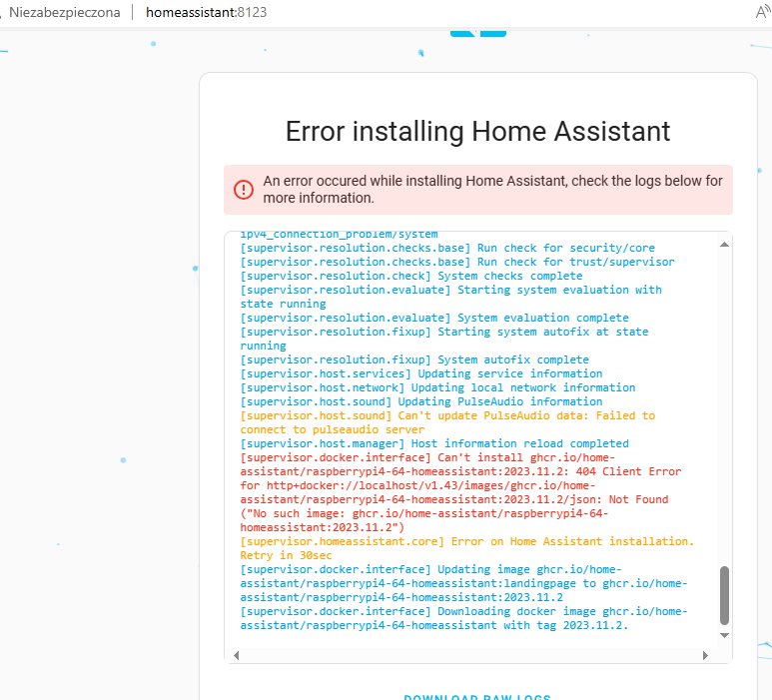The image size is (772, 700).
Task: Click the Niezabezpieczona security label
Action: [65, 12]
